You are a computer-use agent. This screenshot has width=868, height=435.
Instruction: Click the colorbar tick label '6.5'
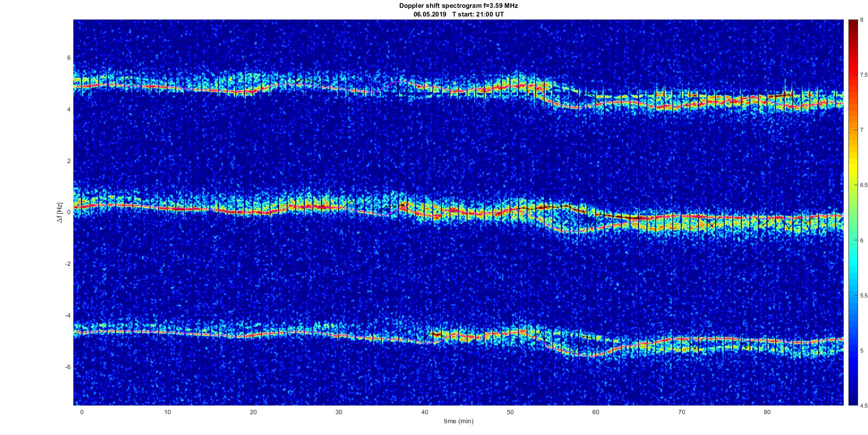(864, 185)
